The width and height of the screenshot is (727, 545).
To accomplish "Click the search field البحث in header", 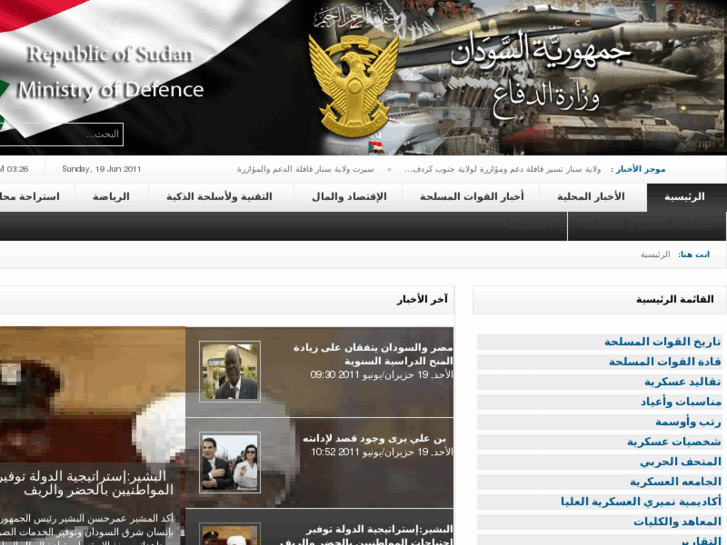I will point(61,135).
